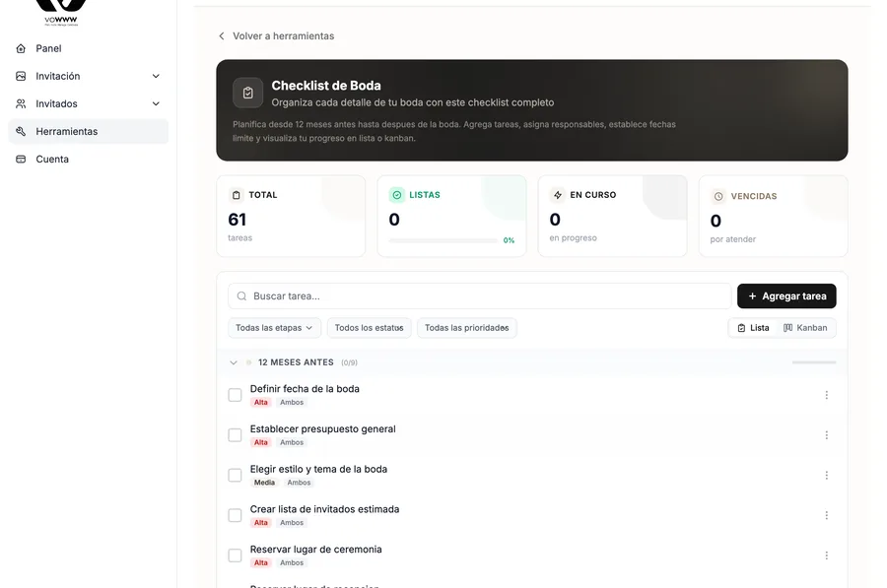
Task: Check off Establecer presupuesto general
Action: [x=235, y=435]
